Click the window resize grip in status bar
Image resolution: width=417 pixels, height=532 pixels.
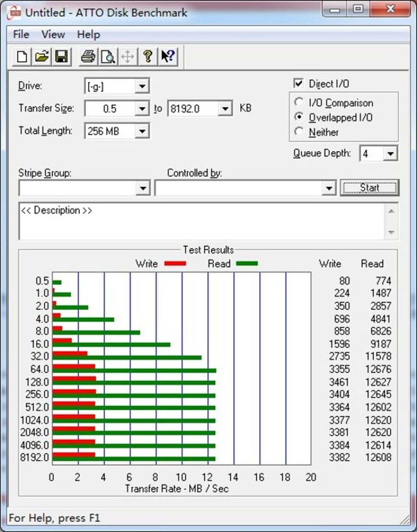[404, 519]
